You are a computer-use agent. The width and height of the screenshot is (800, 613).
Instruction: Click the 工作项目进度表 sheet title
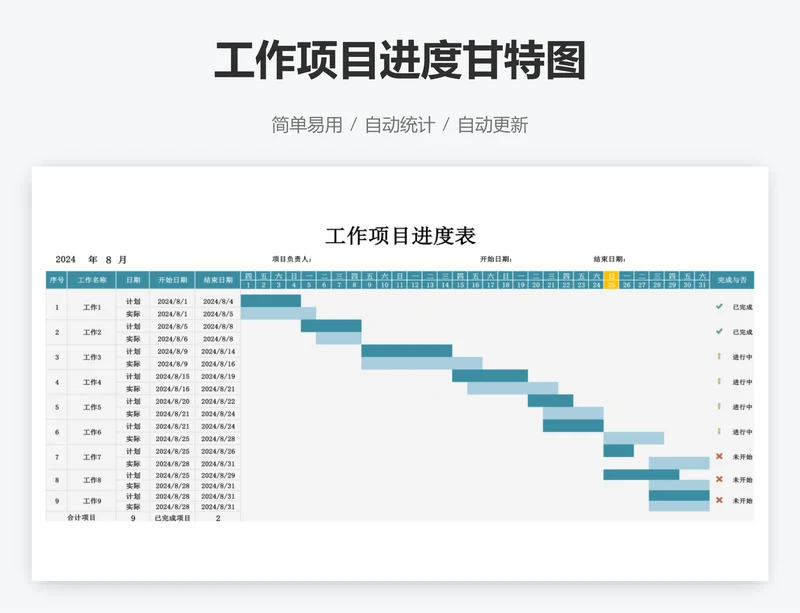tap(401, 236)
